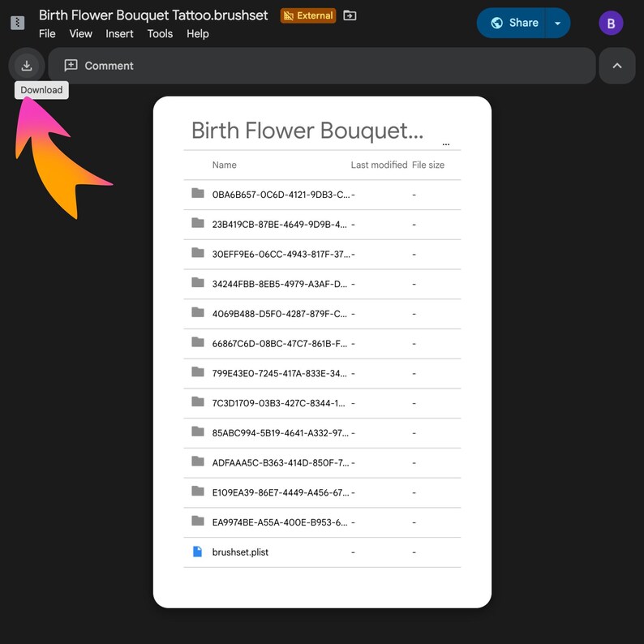Click the folder icon for 34244FBB-8EB5-4979-A3AF
Screen dimensions: 644x644
198,282
